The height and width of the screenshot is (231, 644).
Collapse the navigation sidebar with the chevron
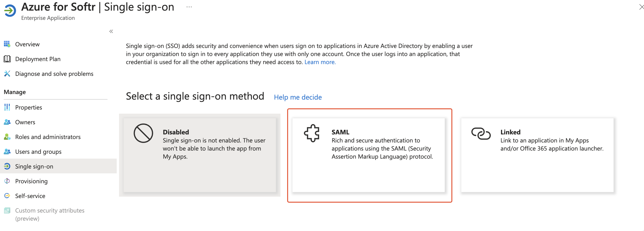click(x=111, y=31)
